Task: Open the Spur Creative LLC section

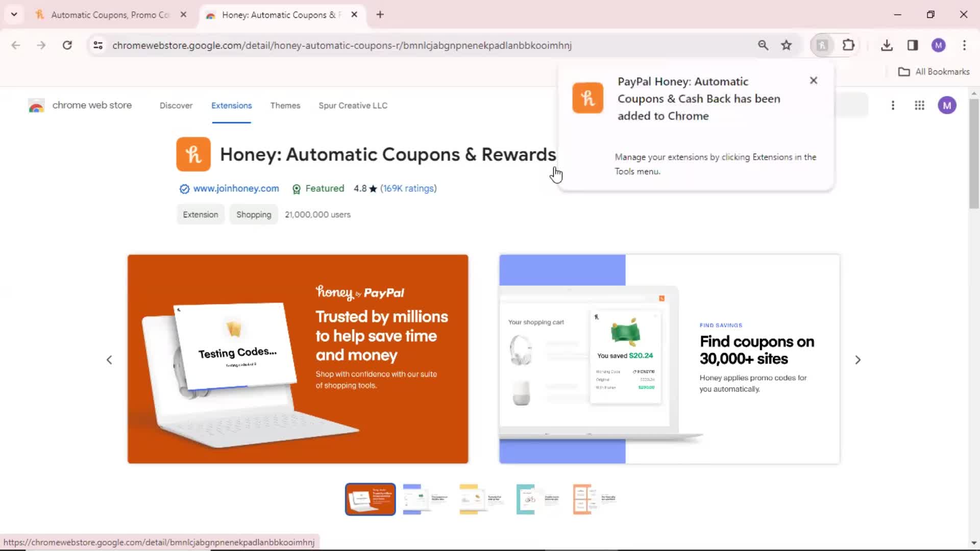Action: (353, 106)
